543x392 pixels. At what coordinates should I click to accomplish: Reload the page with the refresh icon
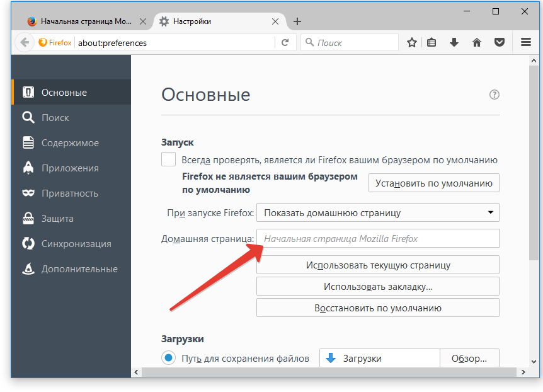(x=285, y=43)
